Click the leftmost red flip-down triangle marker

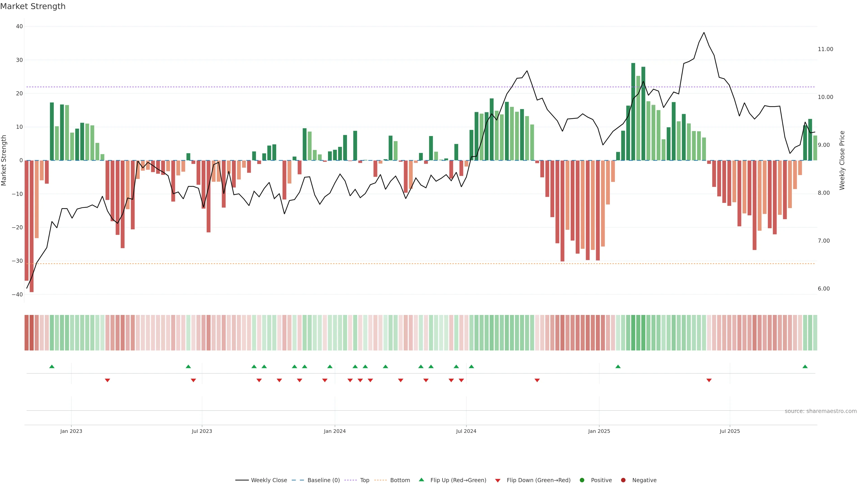coord(107,380)
